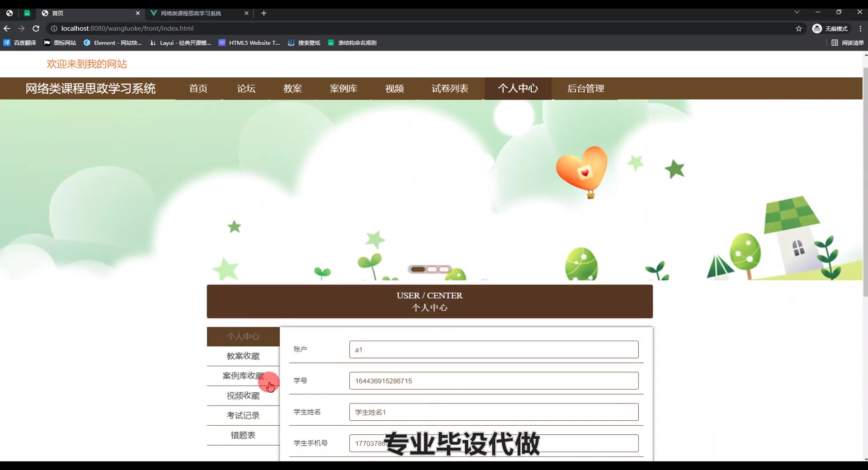Open a new browser tab with plus
The width and height of the screenshot is (868, 470).
[264, 13]
